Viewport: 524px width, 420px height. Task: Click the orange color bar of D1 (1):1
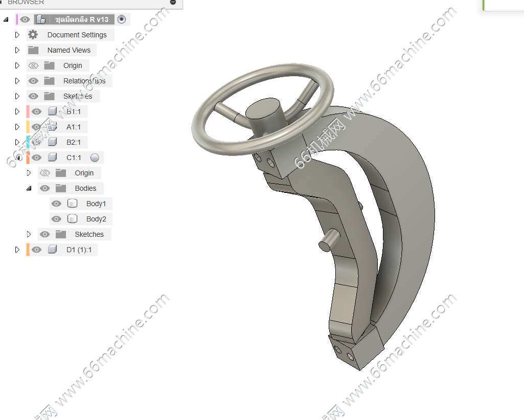point(28,250)
